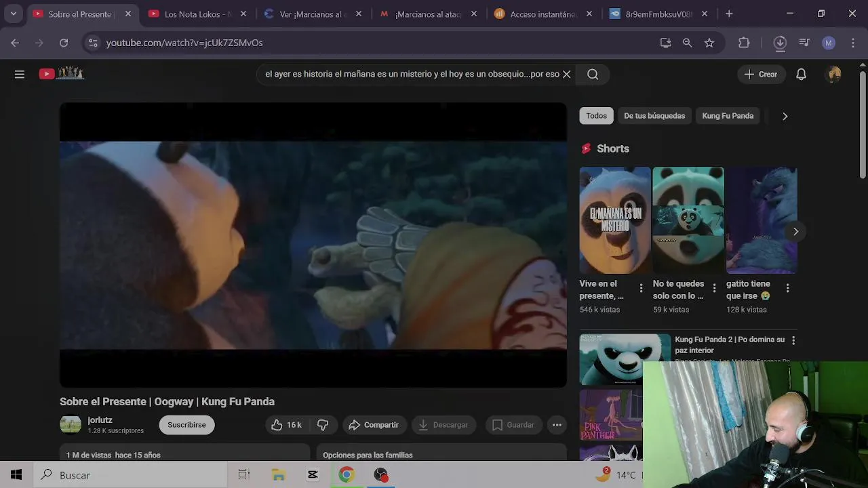The image size is (868, 488).
Task: Switch to 8r9emFmbksuV08 tab
Action: tap(658, 14)
